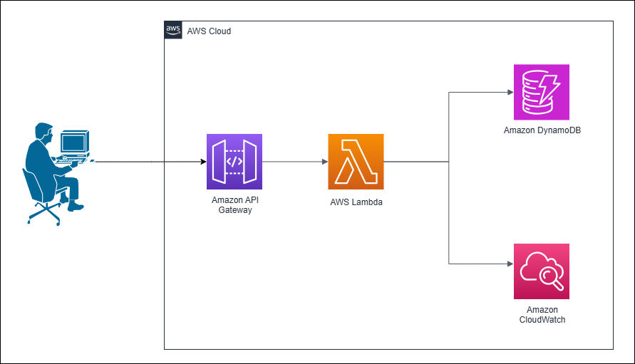Click the Amazon DynamoDB database icon

pos(541,92)
